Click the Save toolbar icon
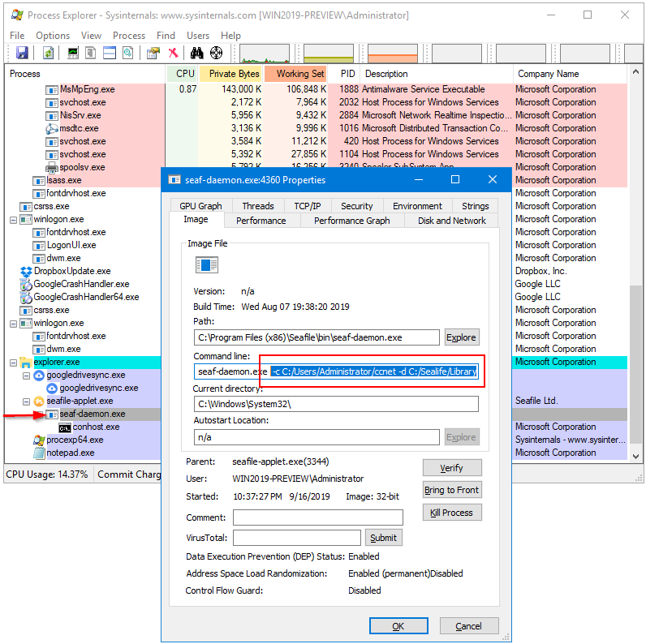Image resolution: width=646 pixels, height=644 pixels. click(x=22, y=53)
